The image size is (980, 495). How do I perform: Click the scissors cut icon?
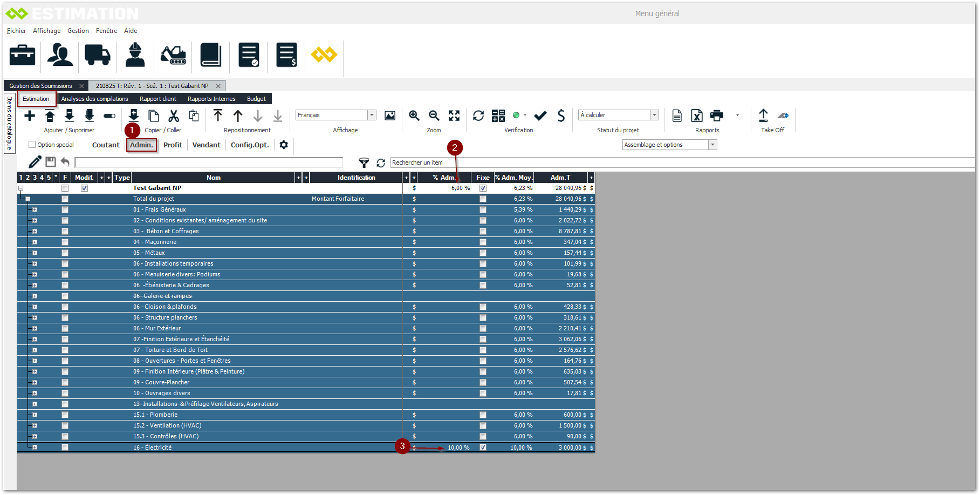pos(174,116)
